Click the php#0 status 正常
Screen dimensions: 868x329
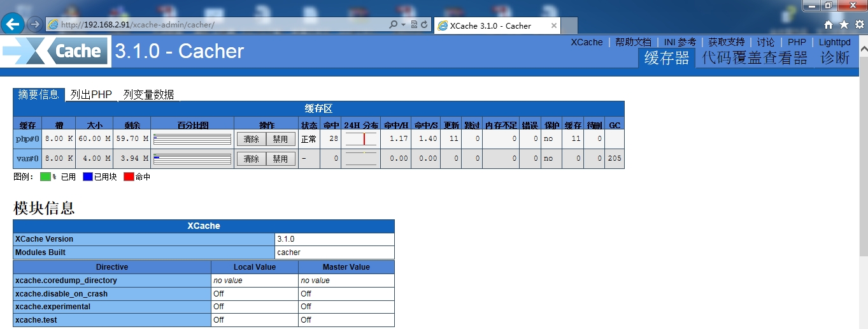coord(309,139)
